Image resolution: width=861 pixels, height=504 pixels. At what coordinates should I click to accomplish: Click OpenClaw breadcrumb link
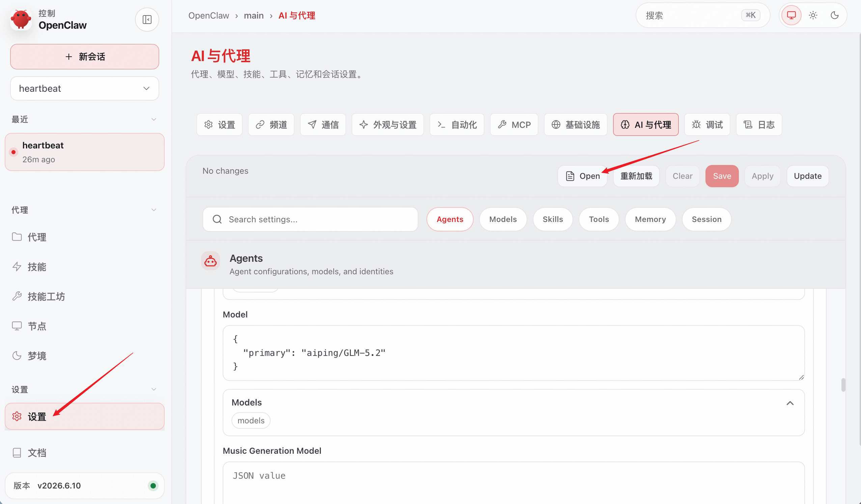(209, 16)
